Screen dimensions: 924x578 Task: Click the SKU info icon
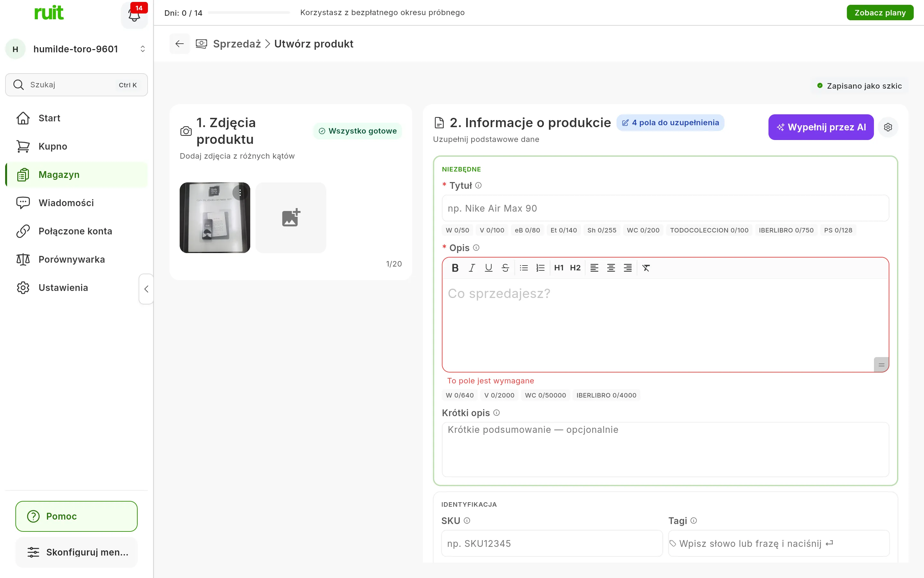pyautogui.click(x=466, y=521)
